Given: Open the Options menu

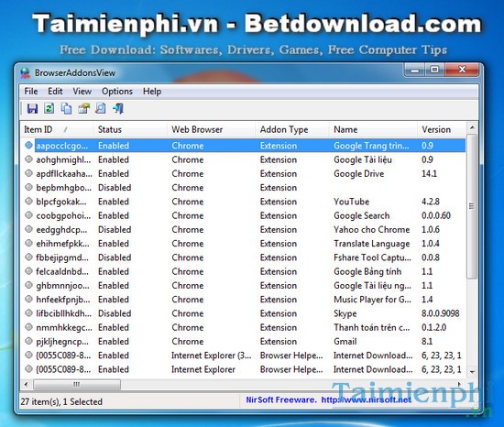Looking at the screenshot, I should click(117, 92).
